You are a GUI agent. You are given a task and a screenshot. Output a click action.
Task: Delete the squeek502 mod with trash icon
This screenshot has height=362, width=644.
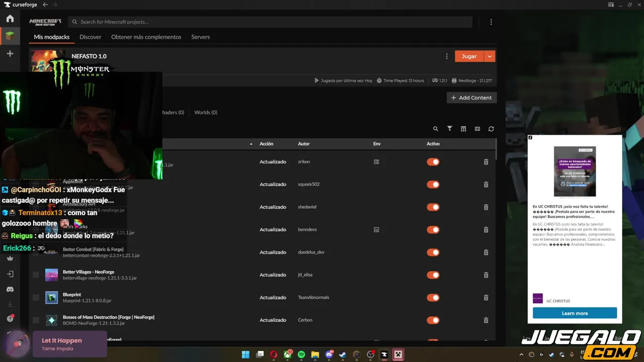click(x=486, y=185)
